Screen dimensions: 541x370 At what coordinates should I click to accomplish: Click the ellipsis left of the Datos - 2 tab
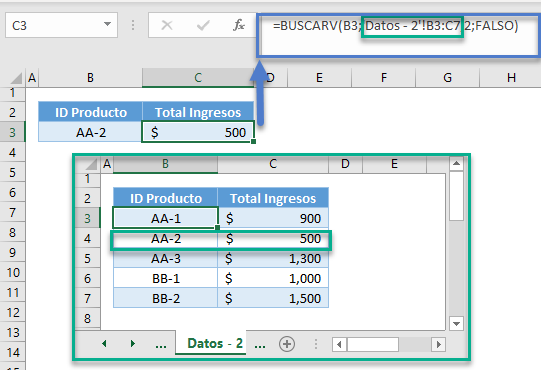(x=161, y=345)
